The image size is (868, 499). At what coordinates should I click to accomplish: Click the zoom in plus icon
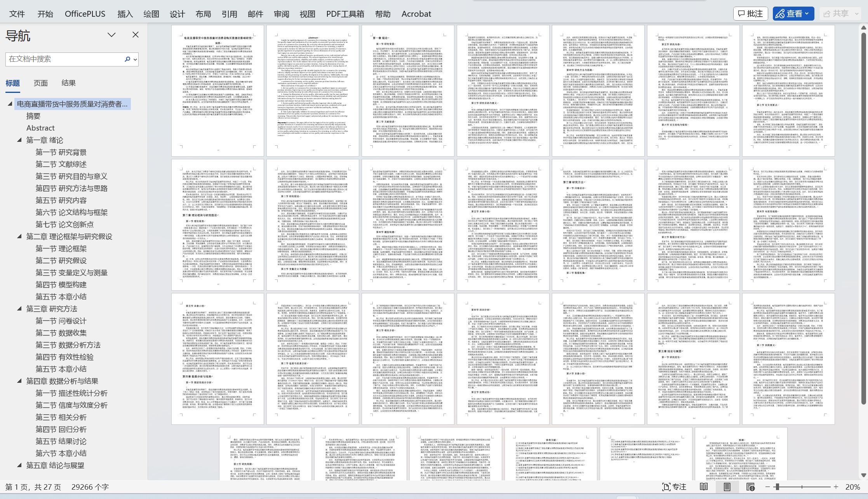point(836,487)
